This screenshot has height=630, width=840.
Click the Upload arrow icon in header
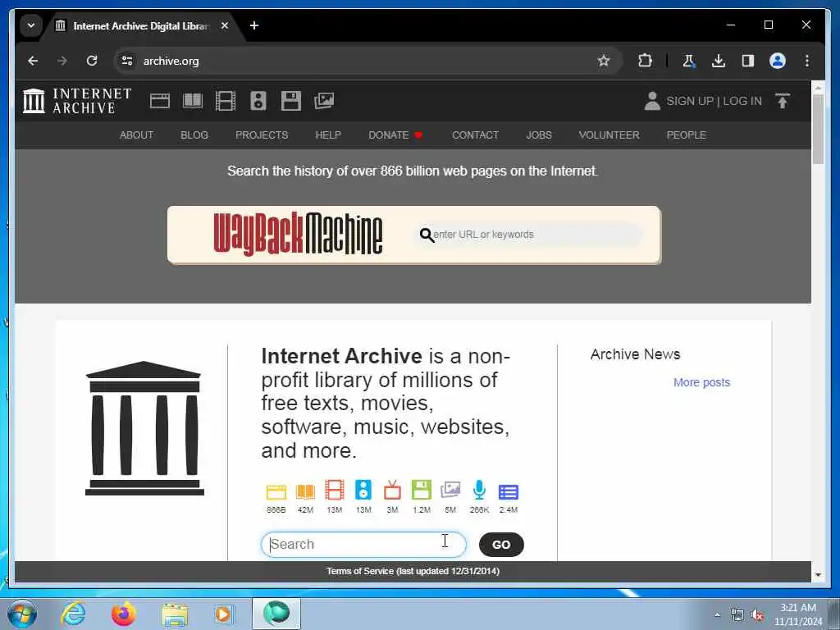[782, 101]
